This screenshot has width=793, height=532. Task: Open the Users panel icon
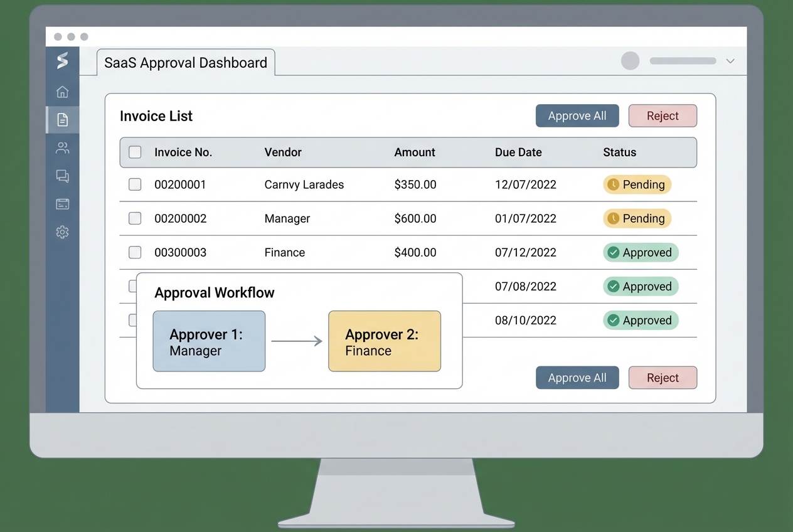click(62, 147)
